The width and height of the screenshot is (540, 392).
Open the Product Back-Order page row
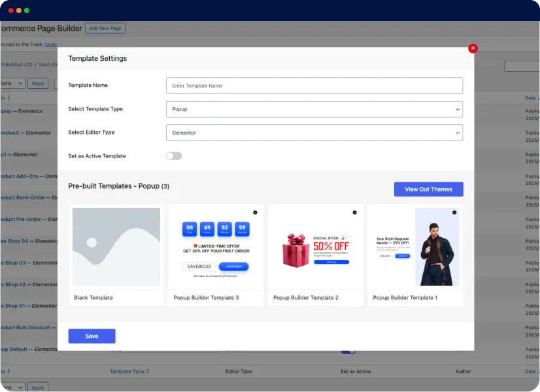29,197
